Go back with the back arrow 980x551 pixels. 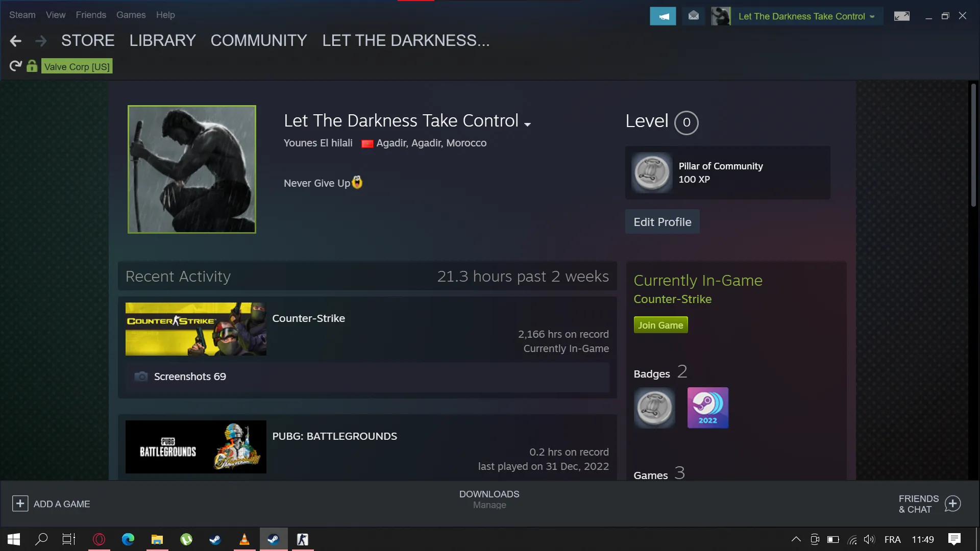point(16,41)
